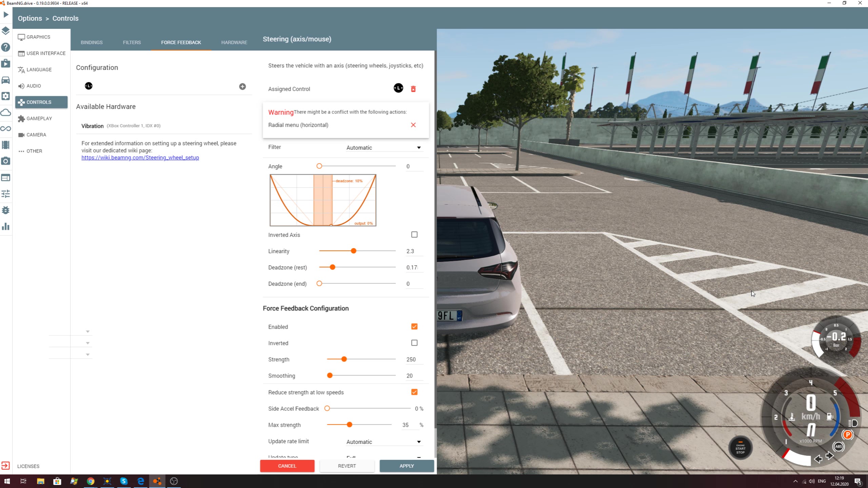
Task: Click the play icon at top of sidebar
Action: coord(6,15)
